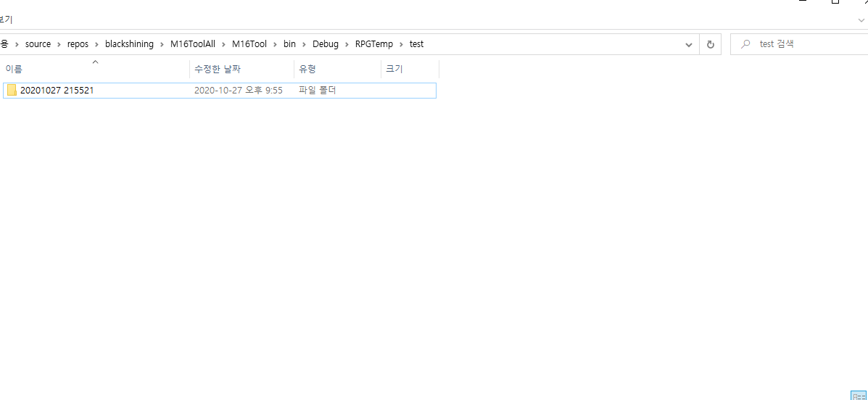This screenshot has height=400, width=868.
Task: Select the bin folder in address path
Action: pos(289,44)
